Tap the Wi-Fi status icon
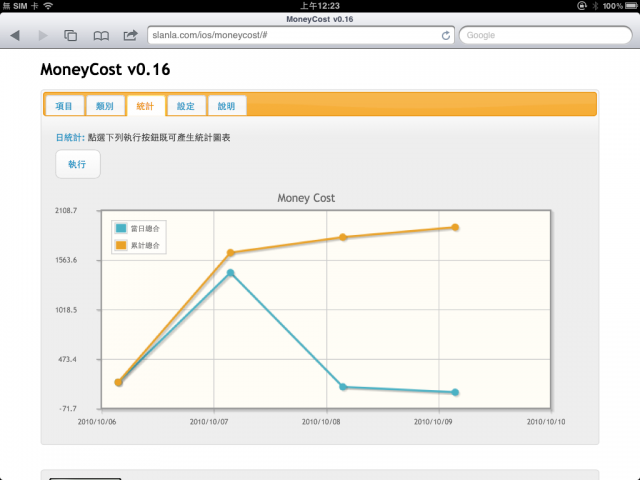This screenshot has width=640, height=480. pyautogui.click(x=48, y=6)
